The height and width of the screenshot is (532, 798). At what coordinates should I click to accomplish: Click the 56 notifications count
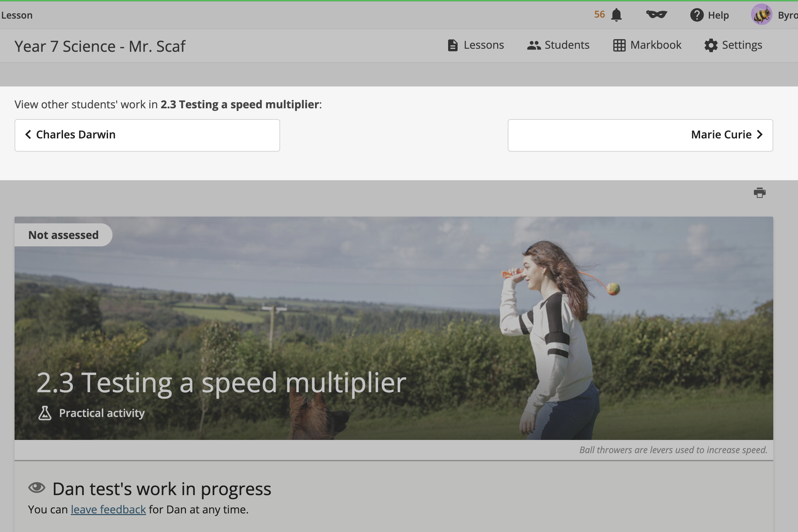coord(599,14)
